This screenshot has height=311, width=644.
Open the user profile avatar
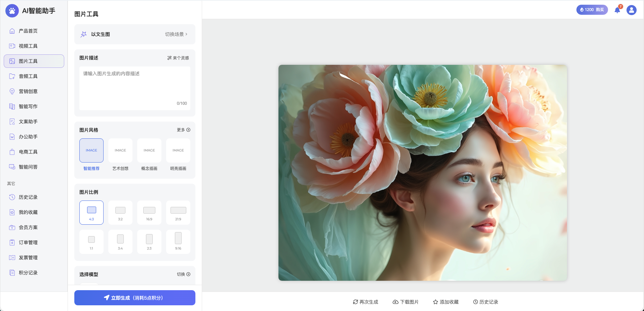(631, 10)
